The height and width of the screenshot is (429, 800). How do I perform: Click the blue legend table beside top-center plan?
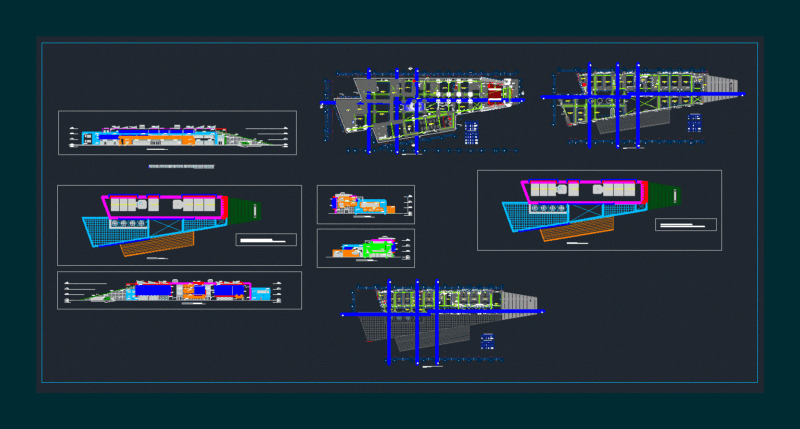(471, 133)
